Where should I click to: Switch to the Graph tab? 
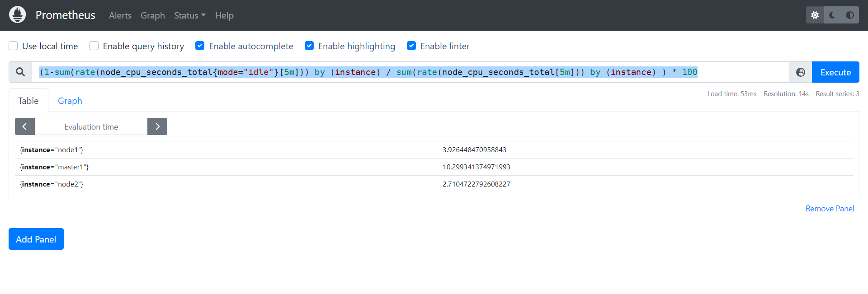[x=70, y=101]
